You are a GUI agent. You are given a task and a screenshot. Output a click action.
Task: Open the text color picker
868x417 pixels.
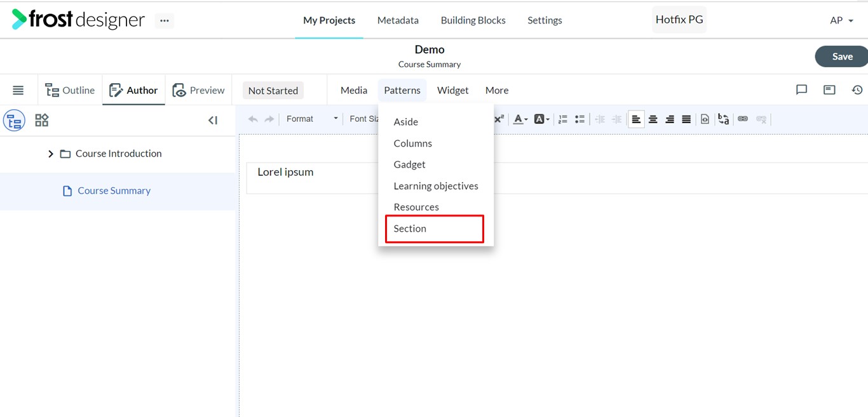coord(520,119)
